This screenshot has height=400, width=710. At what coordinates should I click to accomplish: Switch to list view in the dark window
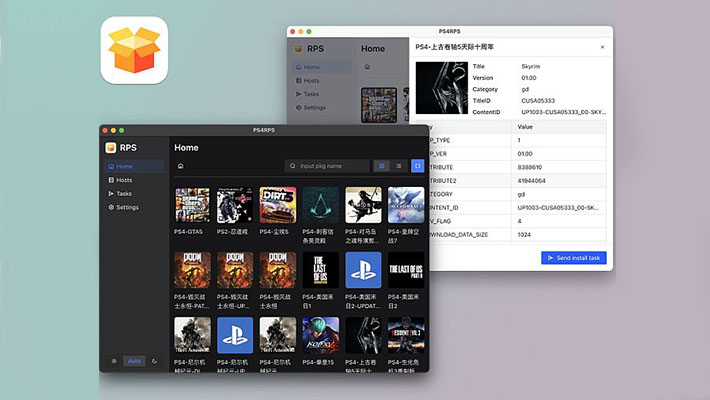click(x=398, y=166)
